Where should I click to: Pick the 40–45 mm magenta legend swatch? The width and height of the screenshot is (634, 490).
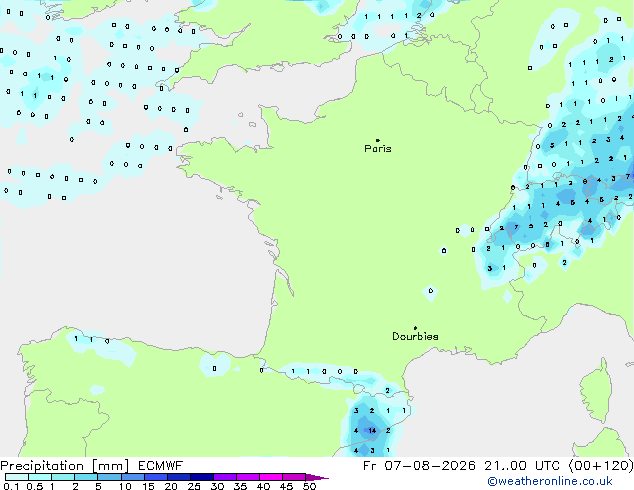pyautogui.click(x=271, y=477)
